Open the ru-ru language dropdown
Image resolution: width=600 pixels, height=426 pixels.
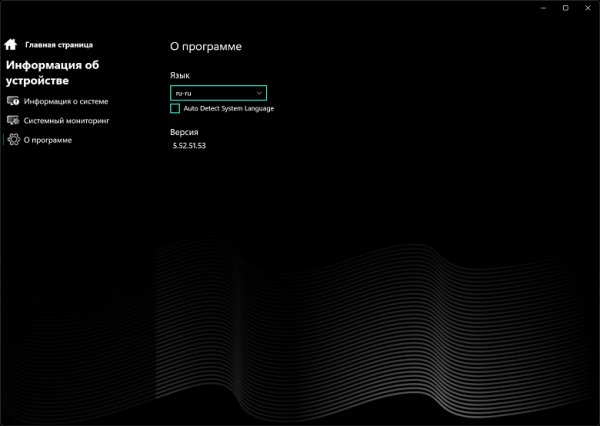218,92
